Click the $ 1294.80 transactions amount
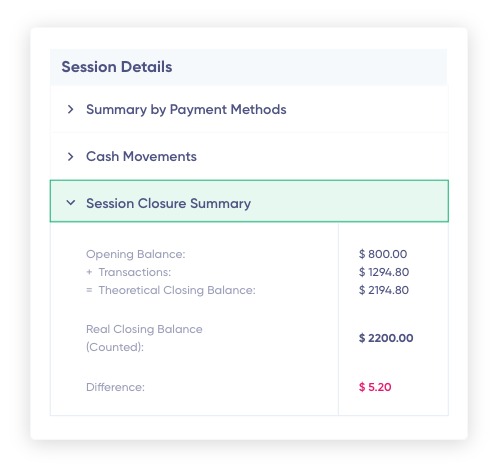 [x=384, y=272]
